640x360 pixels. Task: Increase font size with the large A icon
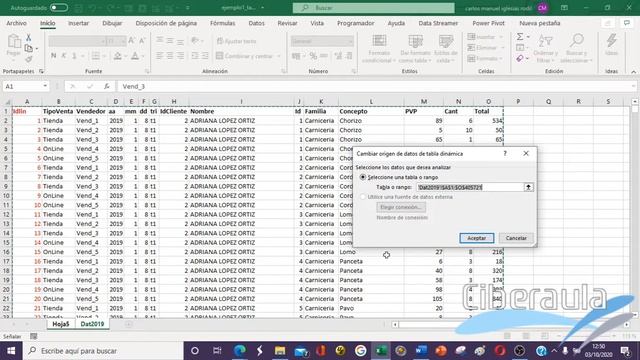point(131,40)
